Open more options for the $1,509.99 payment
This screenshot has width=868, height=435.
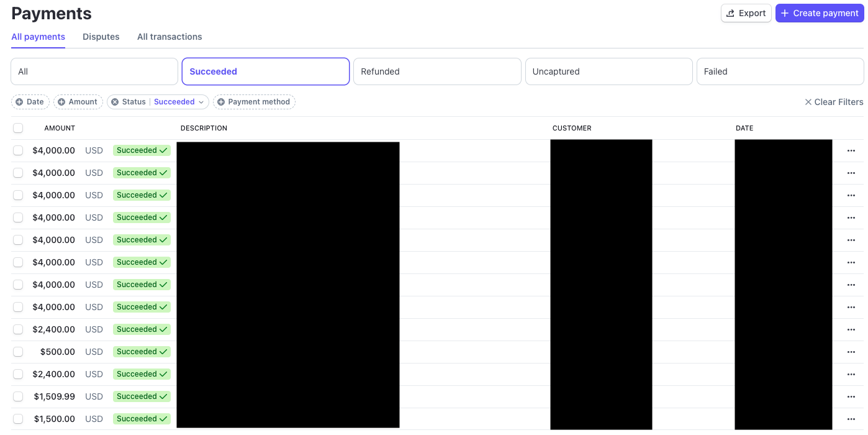tap(851, 396)
